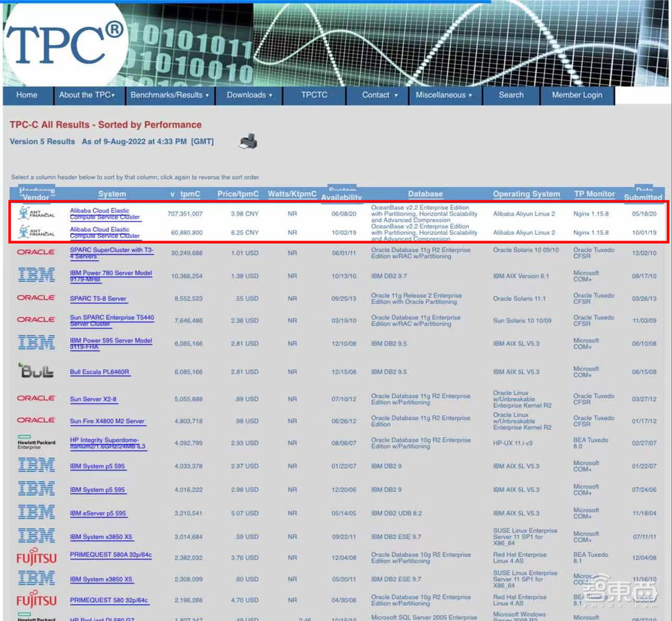Open the Bull Escala PL6460R link
Viewport: 672px width, 621px height.
(x=99, y=372)
